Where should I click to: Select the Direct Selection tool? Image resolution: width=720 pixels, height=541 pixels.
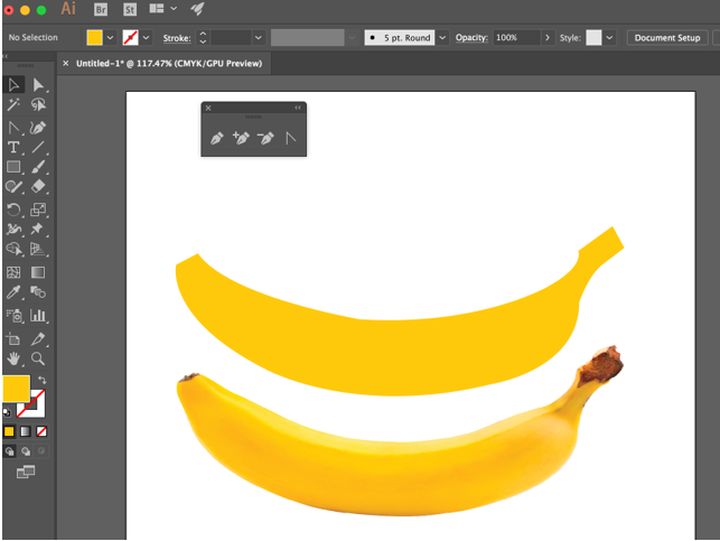point(38,85)
